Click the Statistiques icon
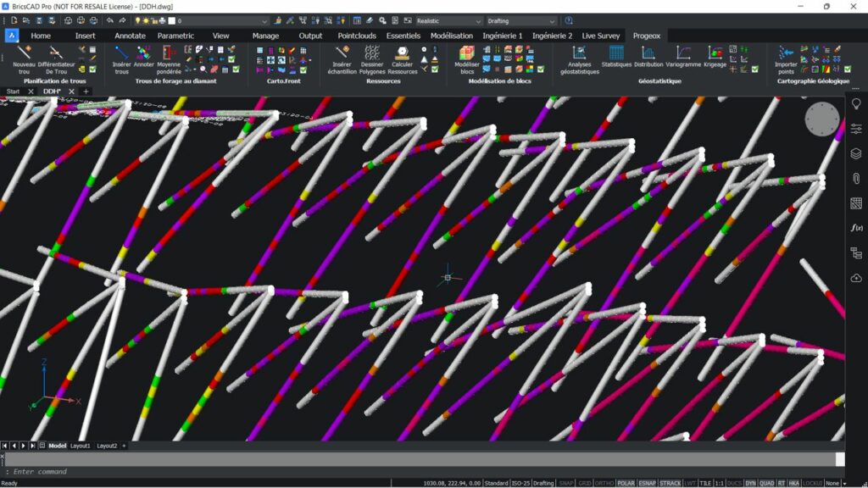The width and height of the screenshot is (868, 488). [616, 57]
